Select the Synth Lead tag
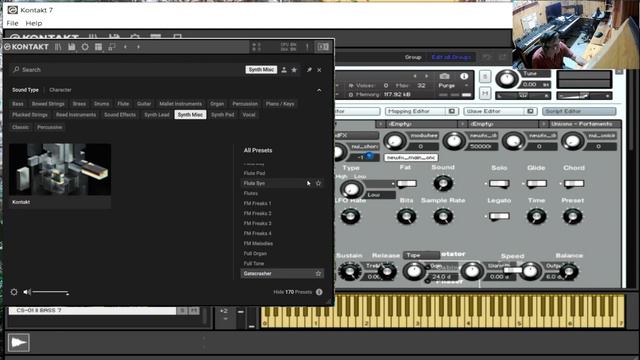Image resolution: width=640 pixels, height=360 pixels. pyautogui.click(x=157, y=115)
